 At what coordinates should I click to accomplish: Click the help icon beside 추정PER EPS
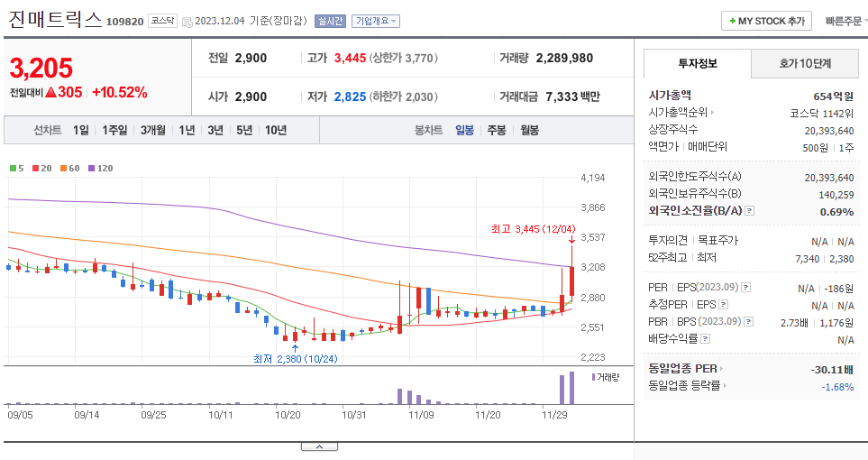(723, 304)
